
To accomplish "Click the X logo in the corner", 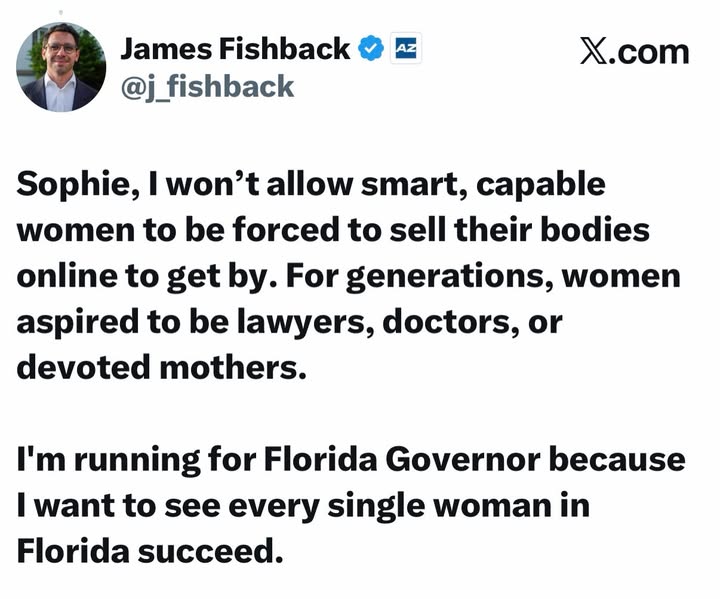I will tap(595, 50).
